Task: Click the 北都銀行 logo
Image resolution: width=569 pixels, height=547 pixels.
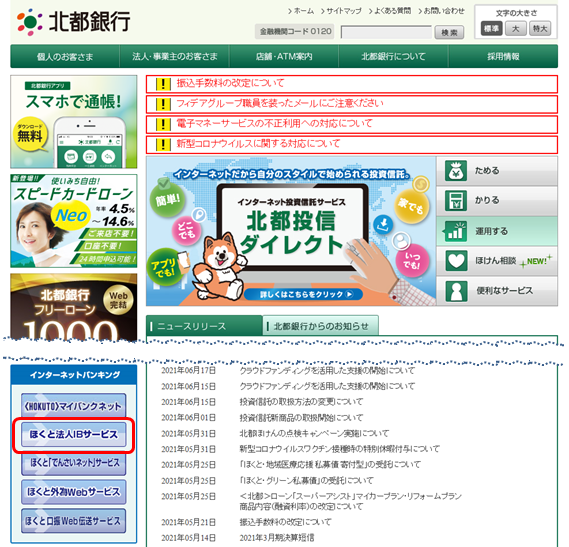Action: coord(74,22)
